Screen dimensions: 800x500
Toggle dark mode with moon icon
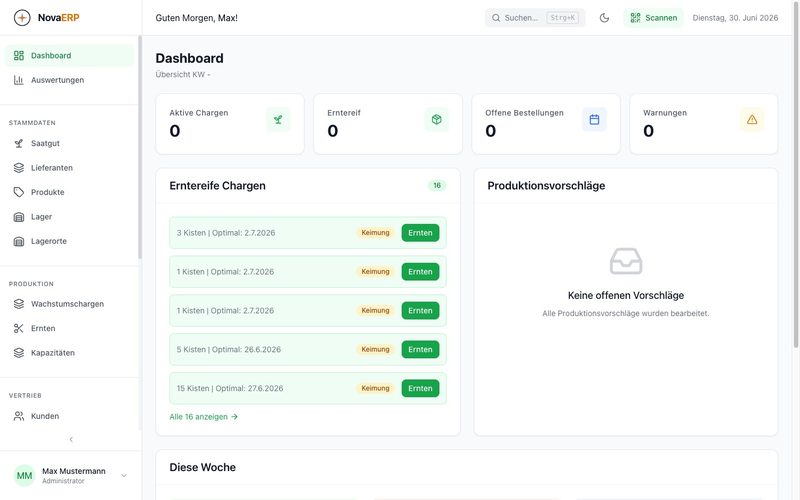[x=604, y=18]
